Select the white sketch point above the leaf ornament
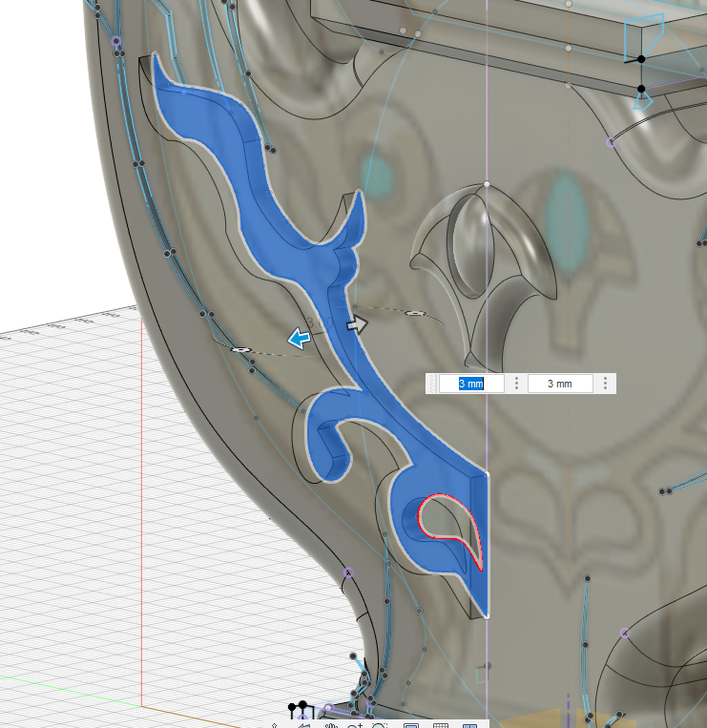The image size is (707, 728). point(487,184)
